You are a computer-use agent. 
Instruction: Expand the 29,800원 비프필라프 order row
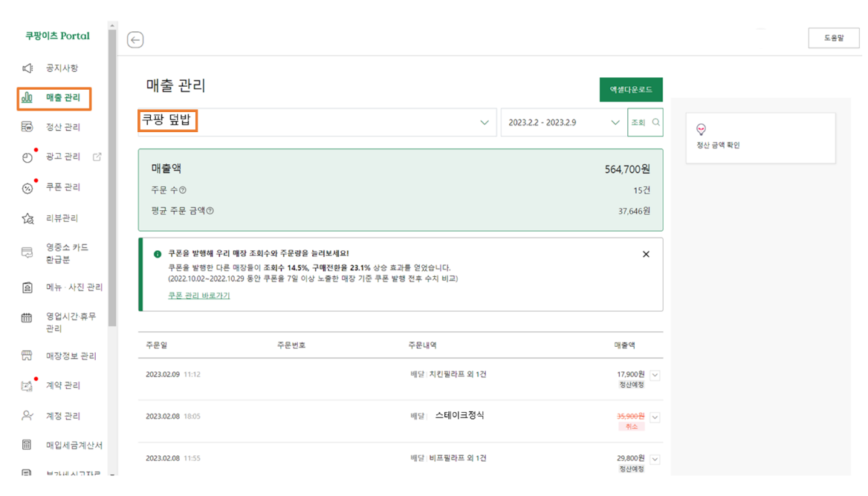pos(655,459)
